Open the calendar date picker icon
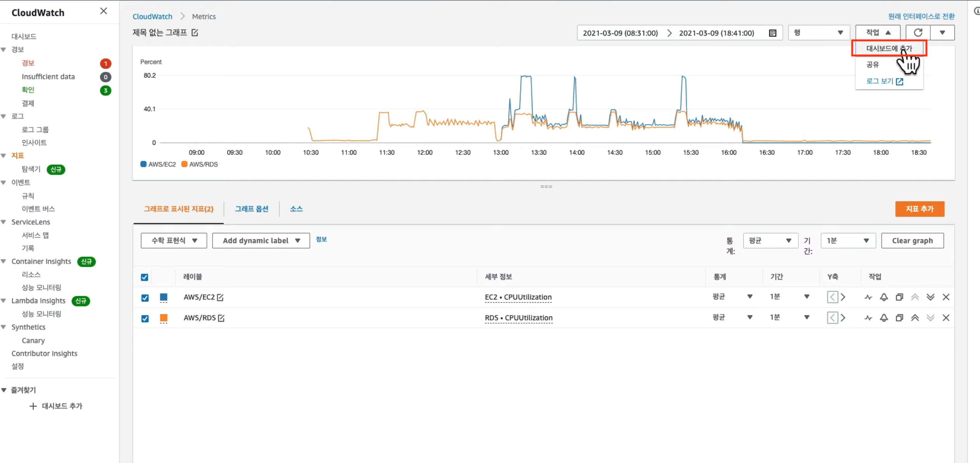980x463 pixels. pyautogui.click(x=772, y=33)
